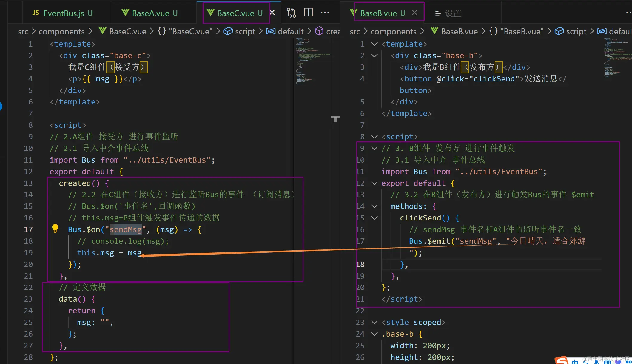This screenshot has height=364, width=632.
Task: Click script in right breadcrumb
Action: tap(576, 31)
